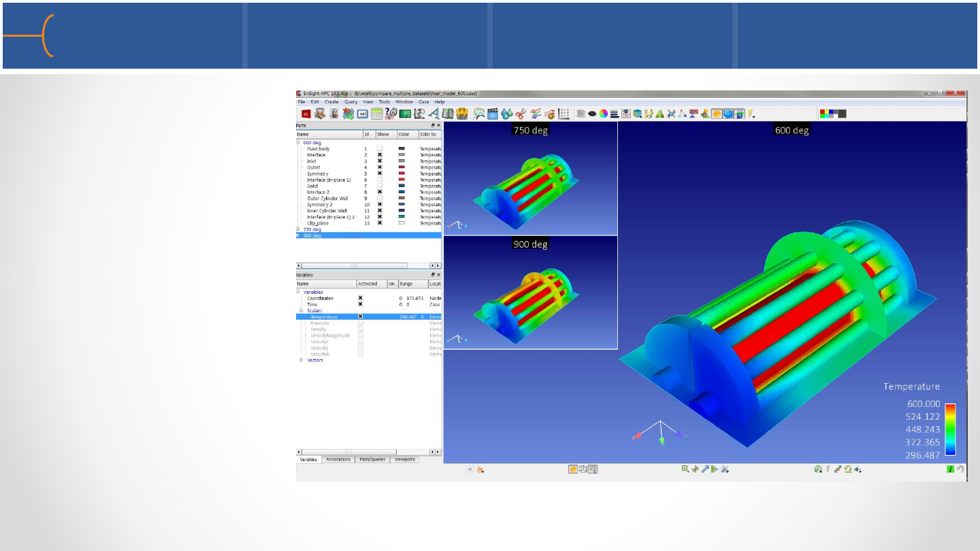980x551 pixels.
Task: Activate the Pressure variable checkbox
Action: (361, 322)
